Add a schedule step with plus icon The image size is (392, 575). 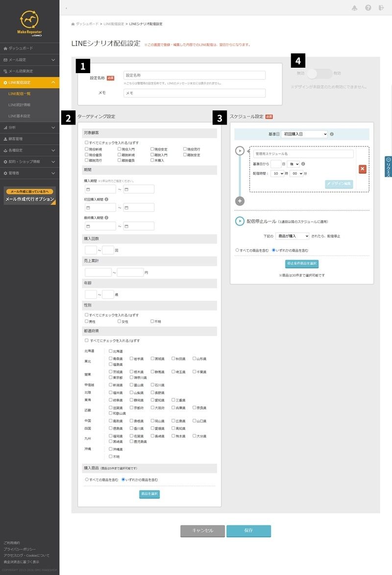point(240,201)
